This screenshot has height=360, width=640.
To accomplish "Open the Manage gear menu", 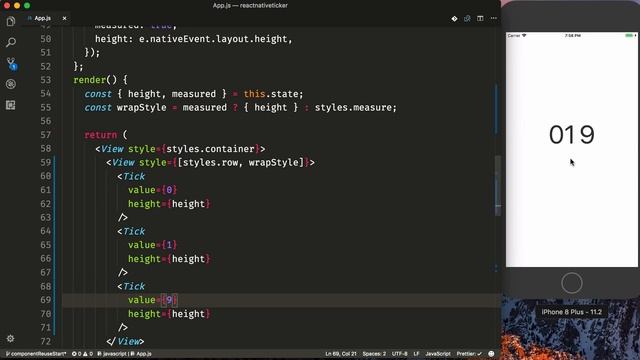I will click(x=11, y=338).
